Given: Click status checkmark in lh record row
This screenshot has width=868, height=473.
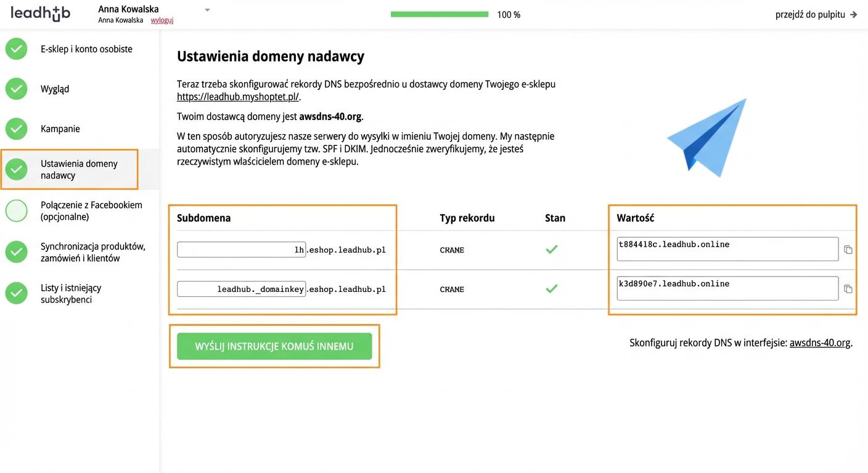Looking at the screenshot, I should coord(552,249).
